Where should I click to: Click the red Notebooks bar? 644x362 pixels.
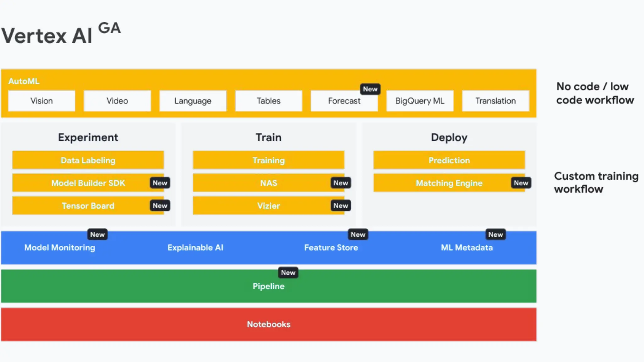point(269,324)
